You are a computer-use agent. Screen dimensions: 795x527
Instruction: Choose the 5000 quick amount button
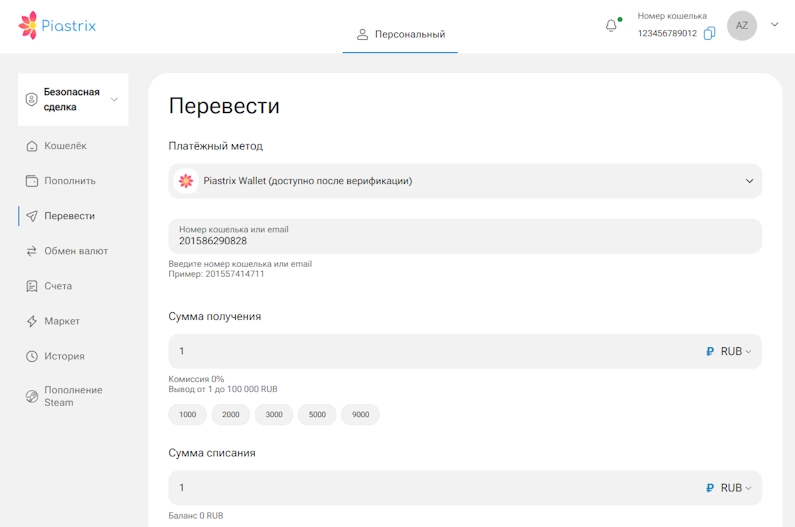click(x=317, y=414)
